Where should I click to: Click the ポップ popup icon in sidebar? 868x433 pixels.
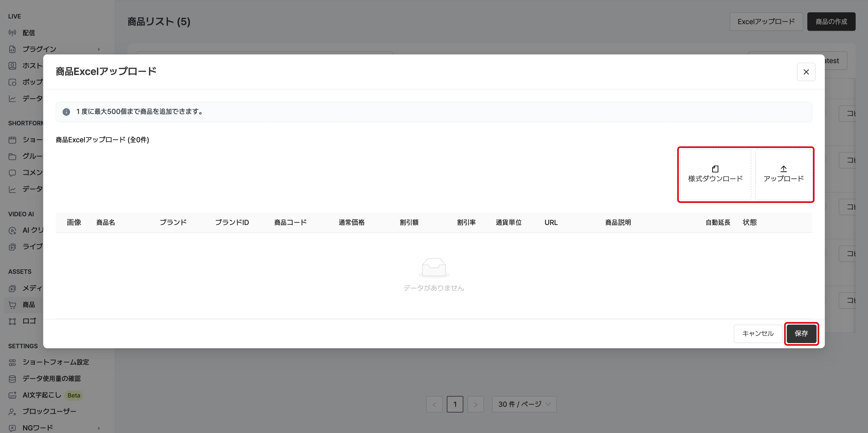click(x=12, y=82)
